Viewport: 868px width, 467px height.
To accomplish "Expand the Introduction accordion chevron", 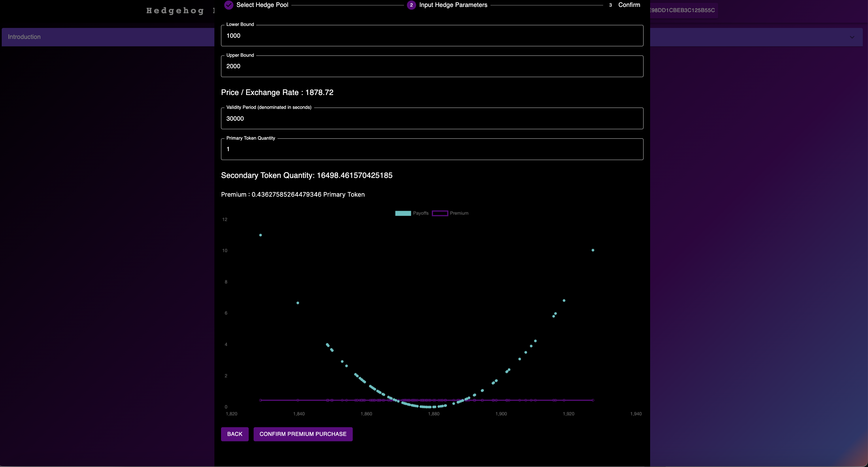I will pyautogui.click(x=852, y=37).
